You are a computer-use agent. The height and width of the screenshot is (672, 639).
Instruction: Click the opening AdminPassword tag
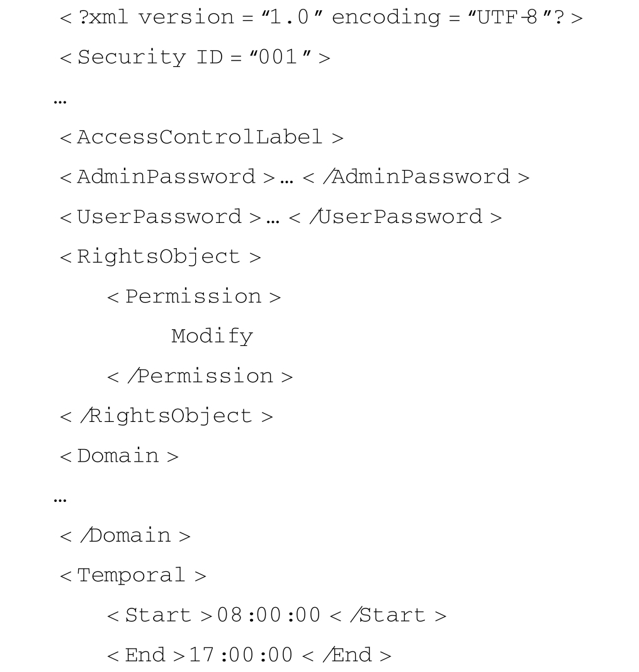(x=167, y=177)
